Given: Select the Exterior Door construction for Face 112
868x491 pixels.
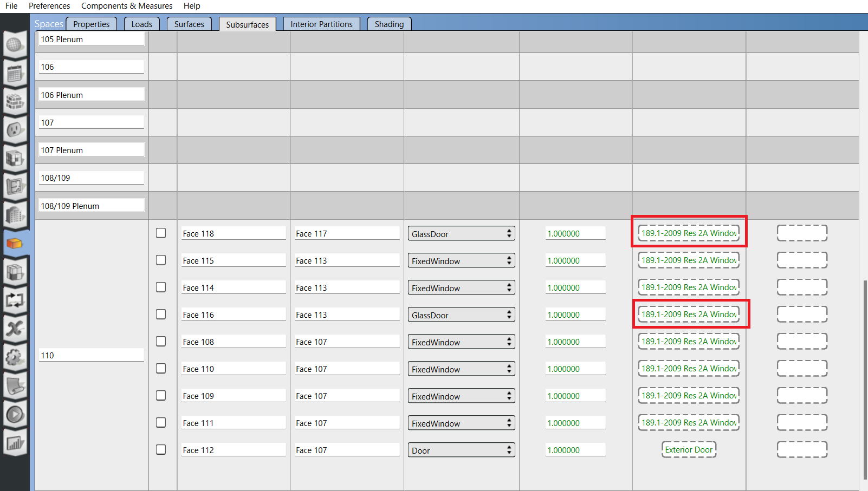Looking at the screenshot, I should coord(689,449).
